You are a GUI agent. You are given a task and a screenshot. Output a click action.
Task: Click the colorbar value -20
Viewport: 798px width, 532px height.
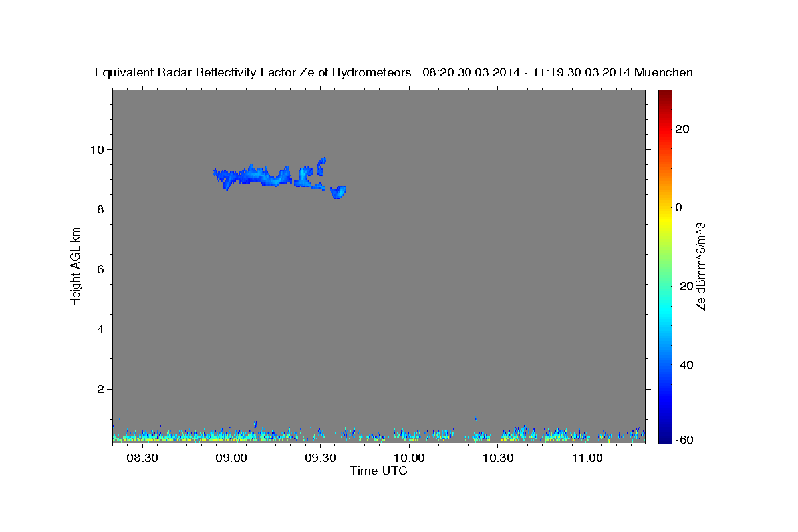point(685,286)
